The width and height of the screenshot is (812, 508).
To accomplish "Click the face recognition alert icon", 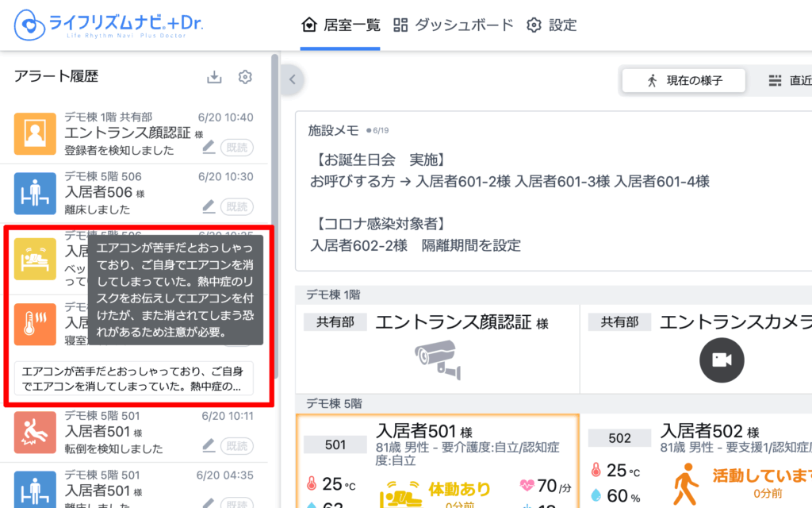I will point(35,133).
